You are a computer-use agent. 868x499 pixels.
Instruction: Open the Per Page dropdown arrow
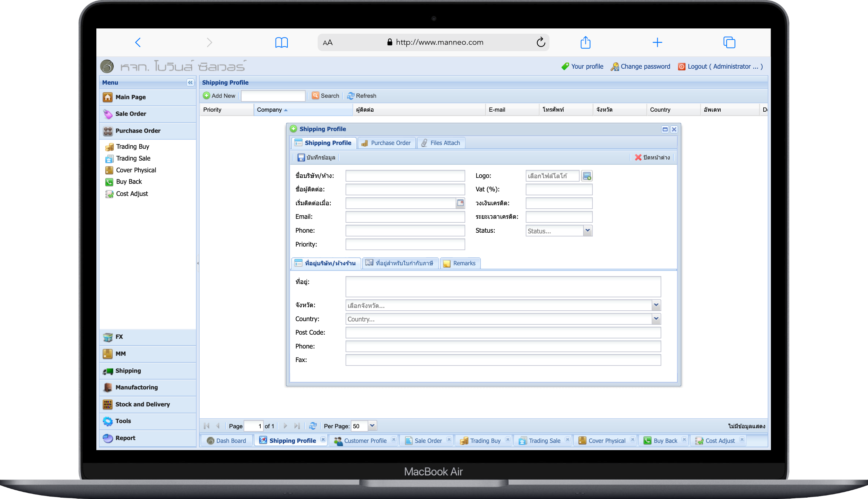(372, 426)
